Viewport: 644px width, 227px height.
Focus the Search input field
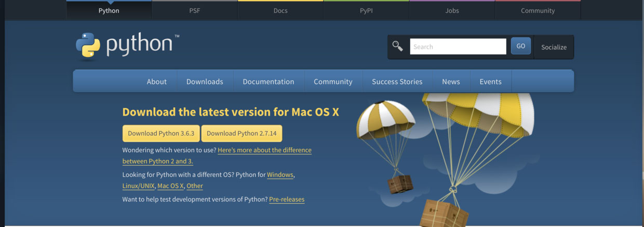(458, 47)
